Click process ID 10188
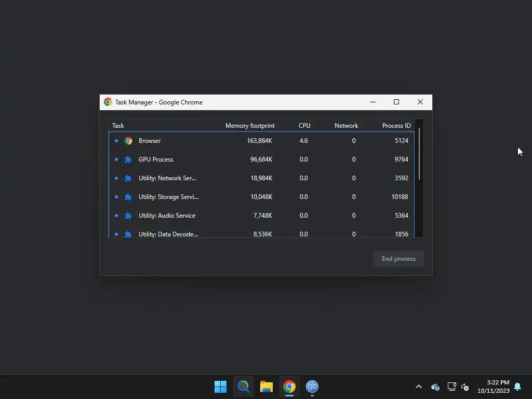Viewport: 532px width, 399px height. point(400,197)
